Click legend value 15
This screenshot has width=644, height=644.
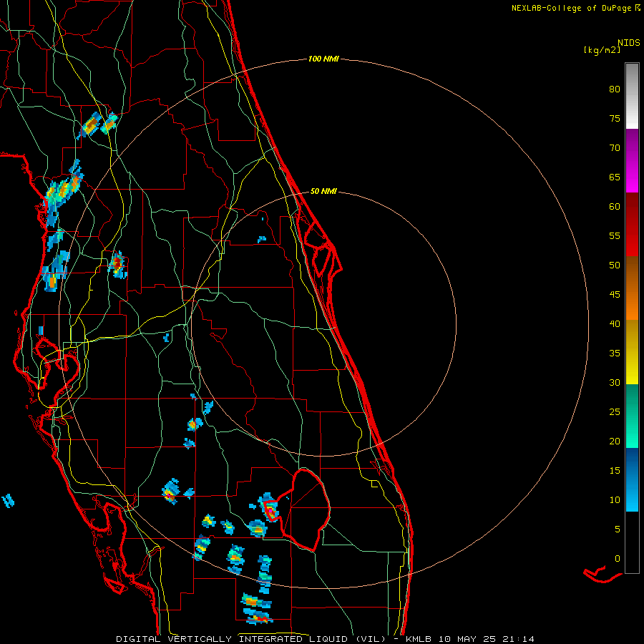[x=615, y=471]
